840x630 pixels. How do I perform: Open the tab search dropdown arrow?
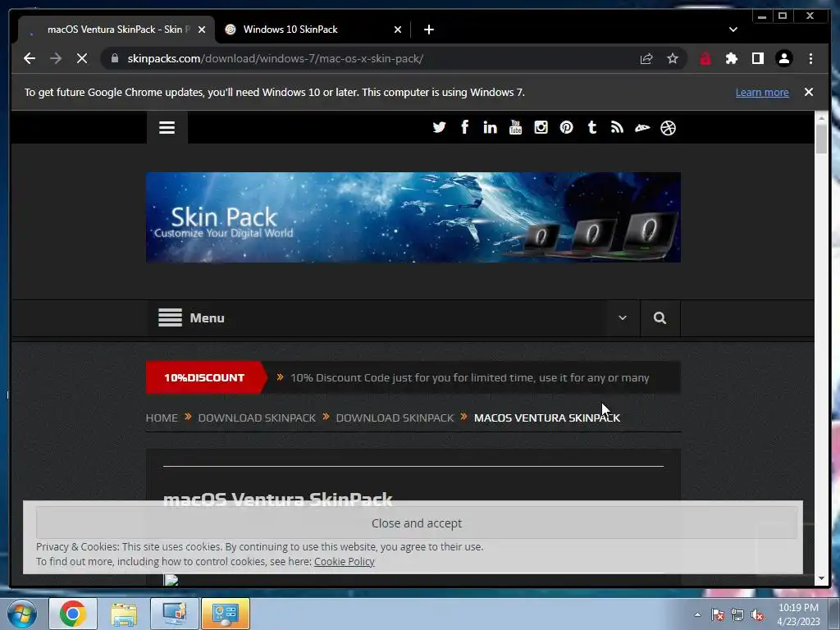[733, 30]
